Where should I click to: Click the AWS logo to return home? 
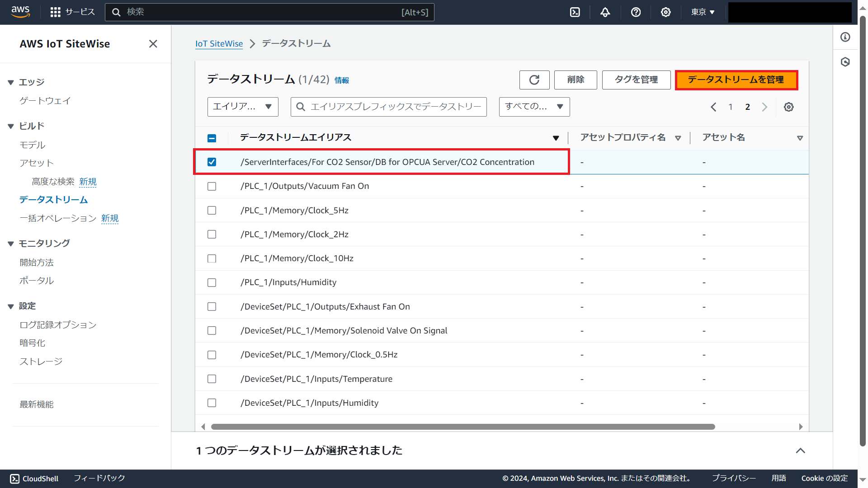pyautogui.click(x=20, y=12)
